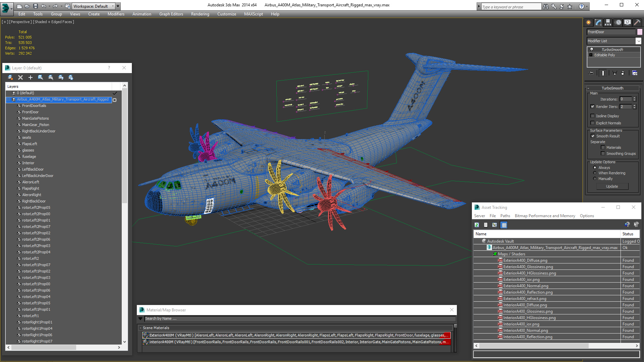Click Refresh icon in Asset Tracking toolbar
The image size is (644, 362).
[x=477, y=225]
